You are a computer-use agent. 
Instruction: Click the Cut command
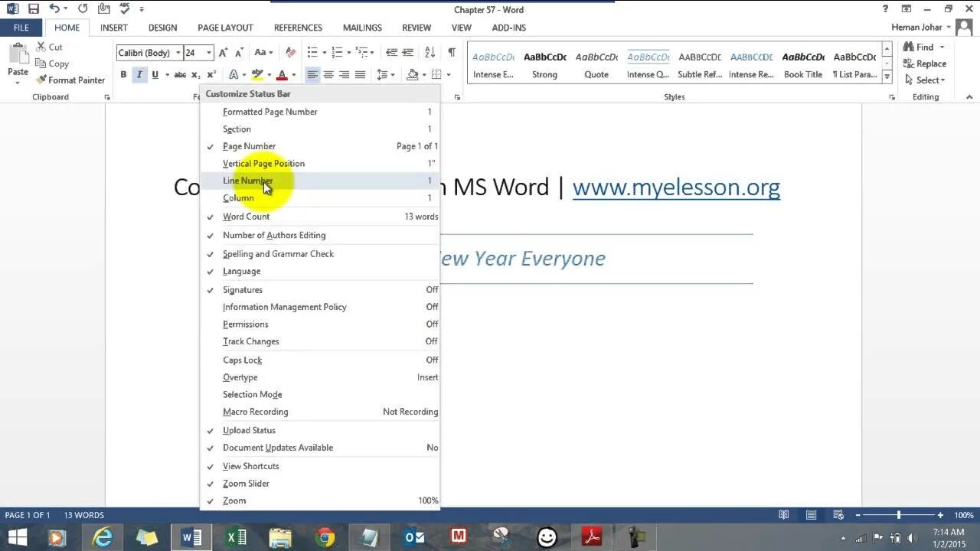click(50, 47)
